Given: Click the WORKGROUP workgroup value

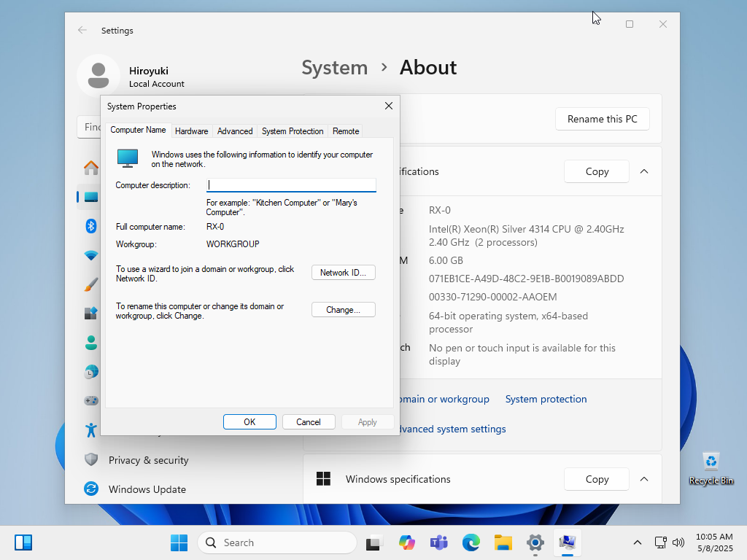Looking at the screenshot, I should pos(233,244).
